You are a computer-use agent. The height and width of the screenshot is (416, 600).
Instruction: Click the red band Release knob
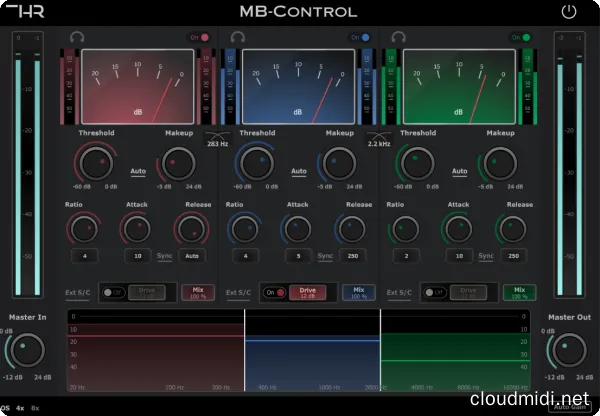tap(191, 229)
